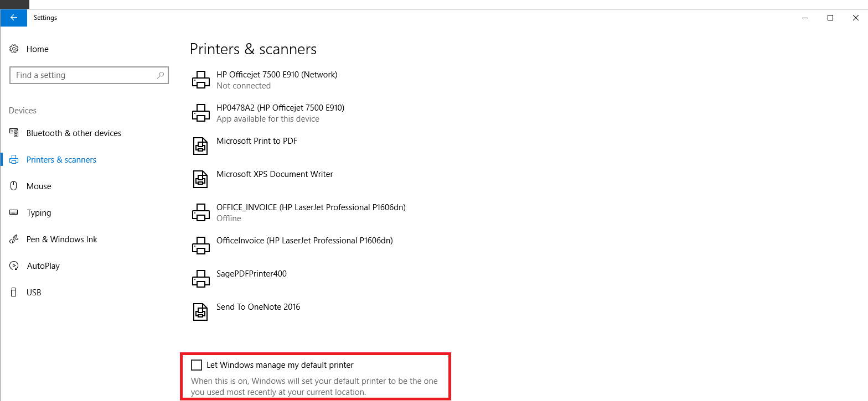Select the Bluetooth & other devices icon
The height and width of the screenshot is (401, 868).
(14, 133)
